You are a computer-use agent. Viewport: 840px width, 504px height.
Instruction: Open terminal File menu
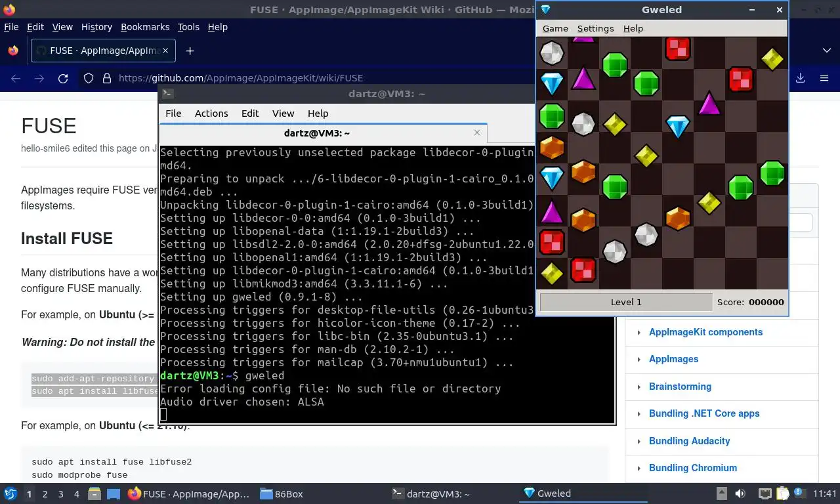(x=173, y=113)
